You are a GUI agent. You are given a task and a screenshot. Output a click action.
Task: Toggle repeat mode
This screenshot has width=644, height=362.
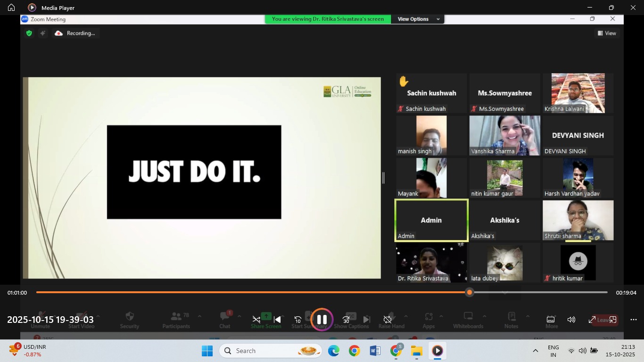[x=388, y=320]
